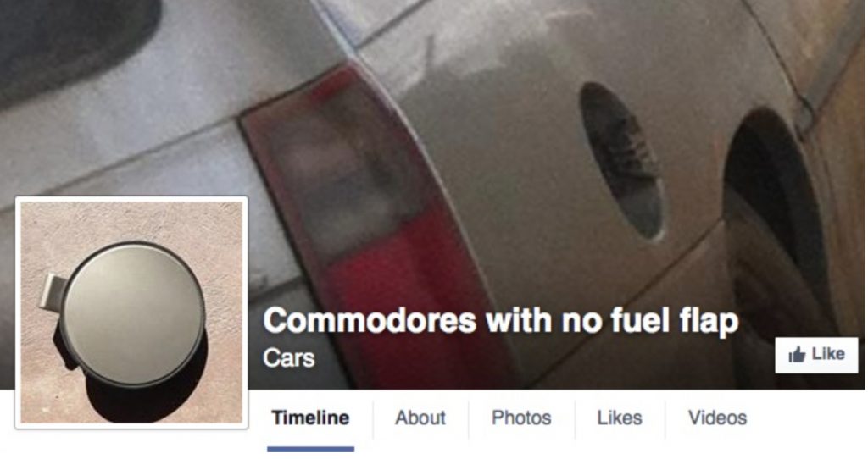Viewport: 868px width, 459px height.
Task: Show the Videos tab
Action: point(717,418)
